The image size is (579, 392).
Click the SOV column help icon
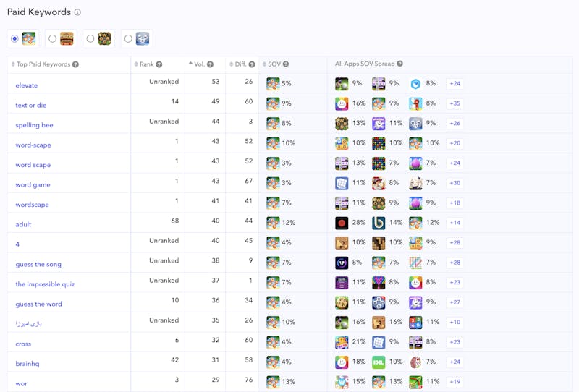click(286, 64)
